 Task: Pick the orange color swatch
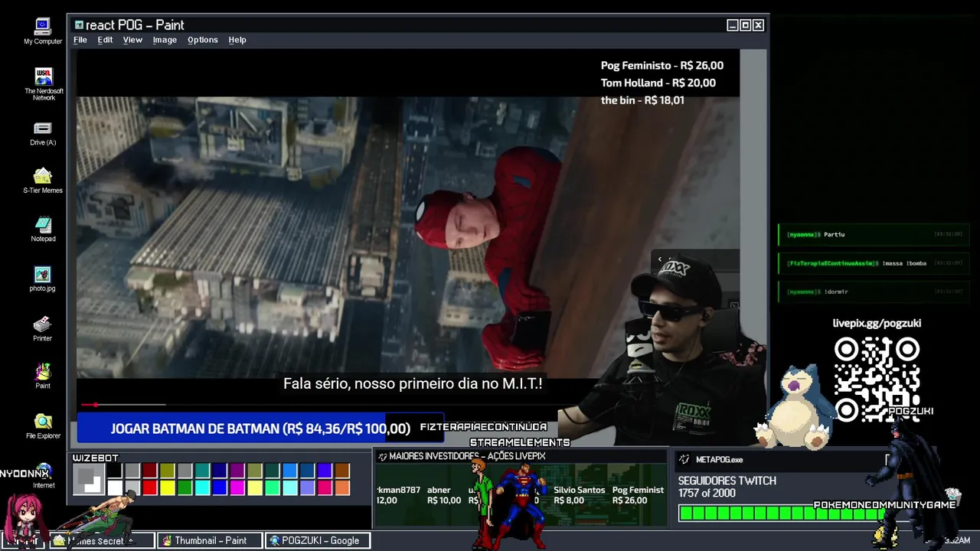coord(342,487)
